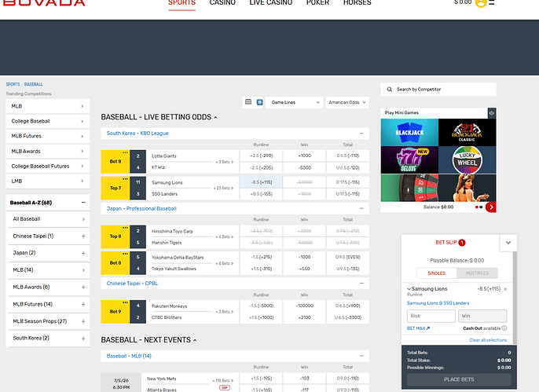Go to next mini games page arrow
The image size is (539, 392).
491,207
